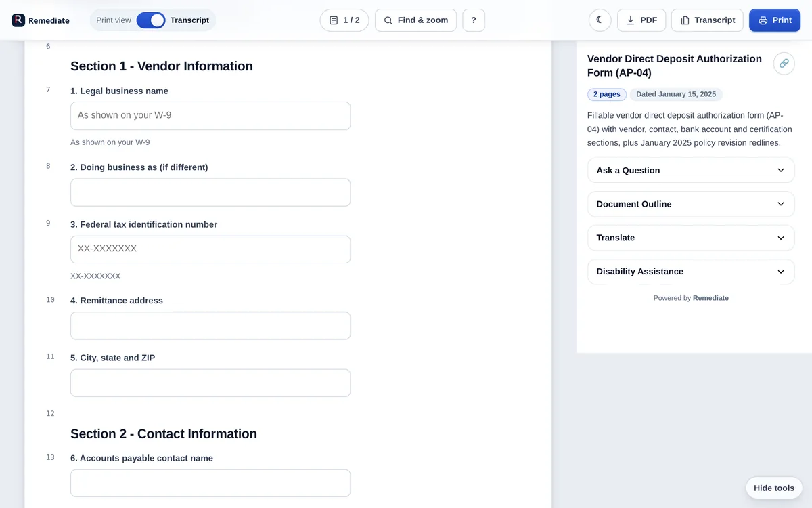Click line number 7 in the margin
Screen dimensions: 812x508
(48, 89)
